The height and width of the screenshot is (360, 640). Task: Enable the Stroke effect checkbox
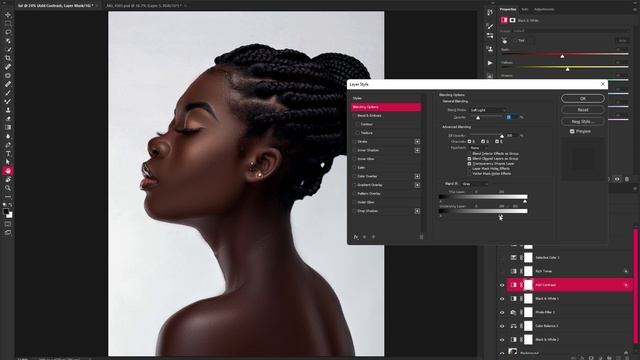(354, 142)
